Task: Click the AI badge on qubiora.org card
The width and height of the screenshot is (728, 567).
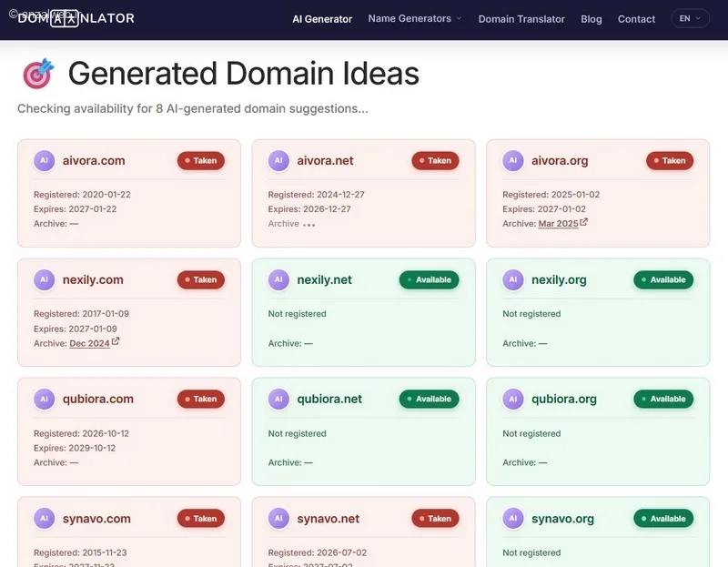Action: coord(513,399)
